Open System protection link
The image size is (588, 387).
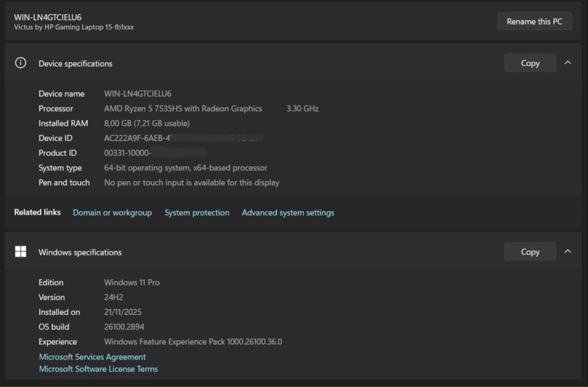(197, 213)
